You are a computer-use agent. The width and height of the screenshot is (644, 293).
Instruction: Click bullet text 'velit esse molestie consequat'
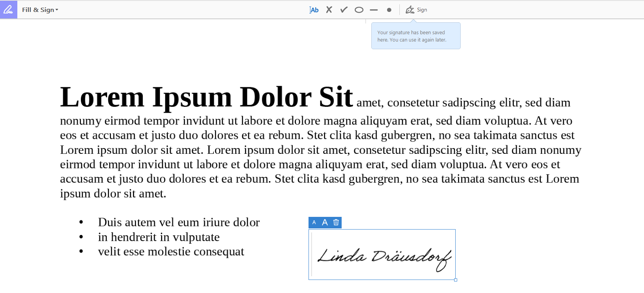[x=171, y=251]
